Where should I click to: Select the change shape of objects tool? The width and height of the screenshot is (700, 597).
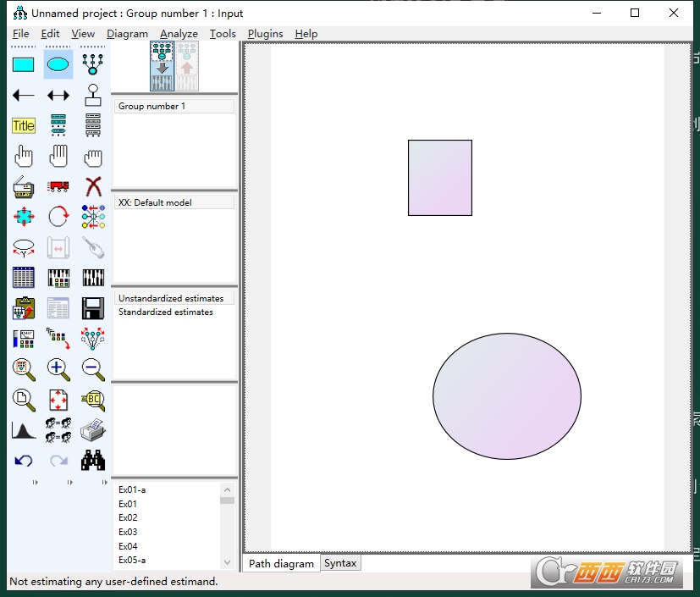[x=23, y=217]
